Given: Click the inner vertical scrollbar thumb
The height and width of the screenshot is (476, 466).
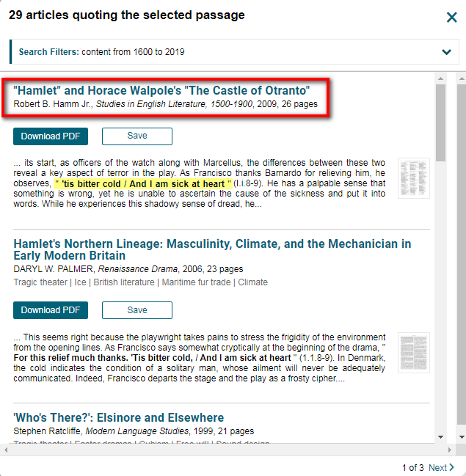Looking at the screenshot, I should (x=440, y=122).
